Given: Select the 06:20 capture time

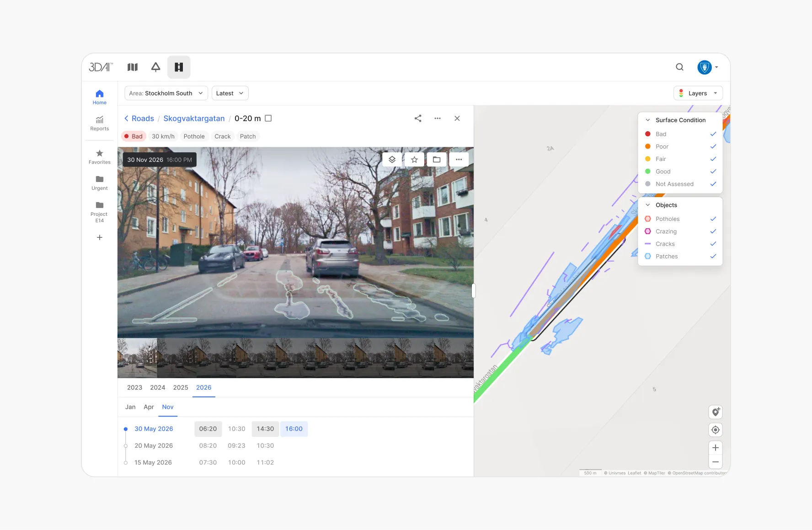Looking at the screenshot, I should click(x=208, y=429).
